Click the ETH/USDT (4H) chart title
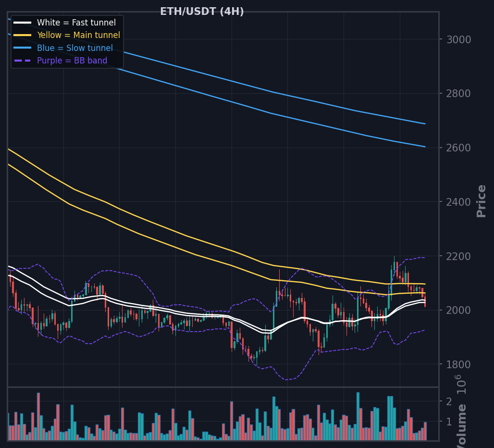The image size is (494, 448). 202,12
